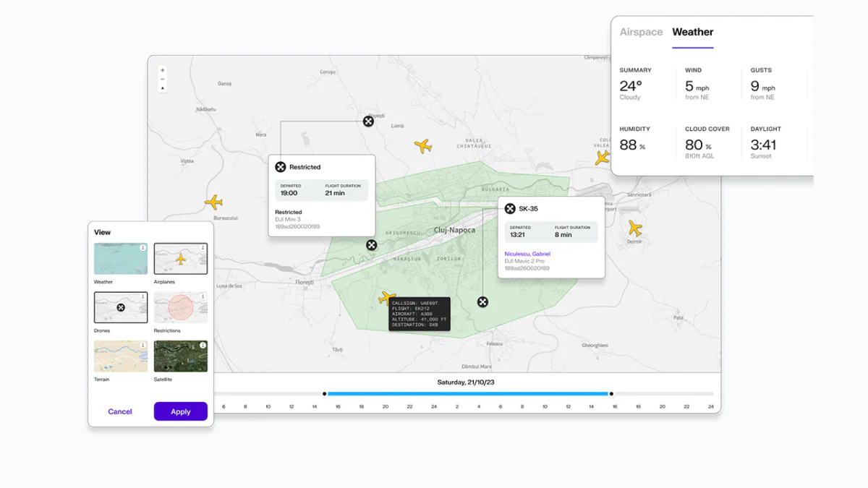Enable the Weather view layer thumbnail
868x488 pixels.
121,259
